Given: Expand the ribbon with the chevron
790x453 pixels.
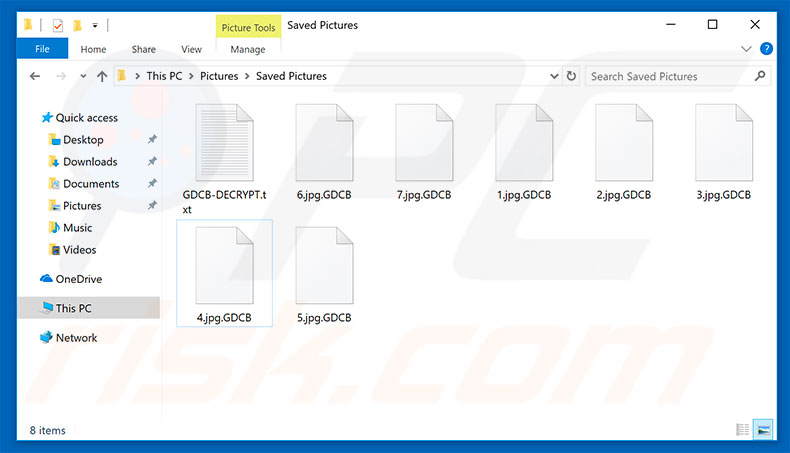Looking at the screenshot, I should 746,49.
